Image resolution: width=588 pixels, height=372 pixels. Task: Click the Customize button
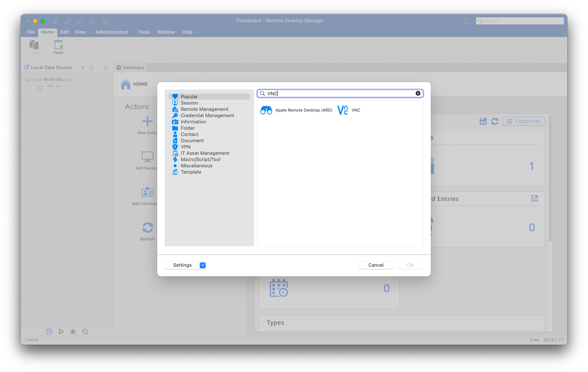[x=523, y=121]
